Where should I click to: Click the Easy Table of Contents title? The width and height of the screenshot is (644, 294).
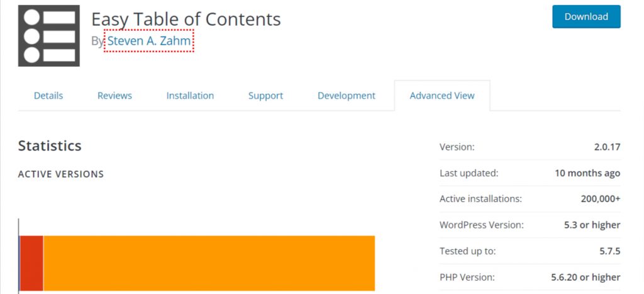click(186, 20)
